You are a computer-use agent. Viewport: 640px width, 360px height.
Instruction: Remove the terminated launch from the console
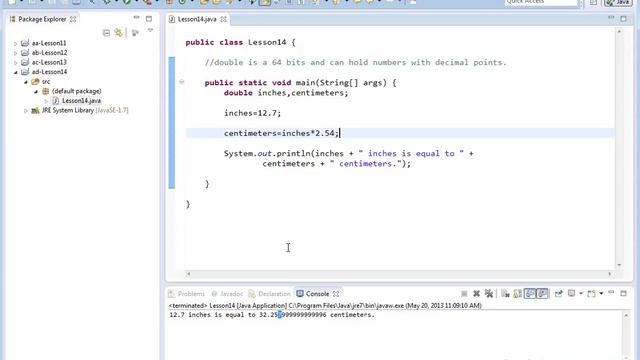pyautogui.click(x=476, y=293)
